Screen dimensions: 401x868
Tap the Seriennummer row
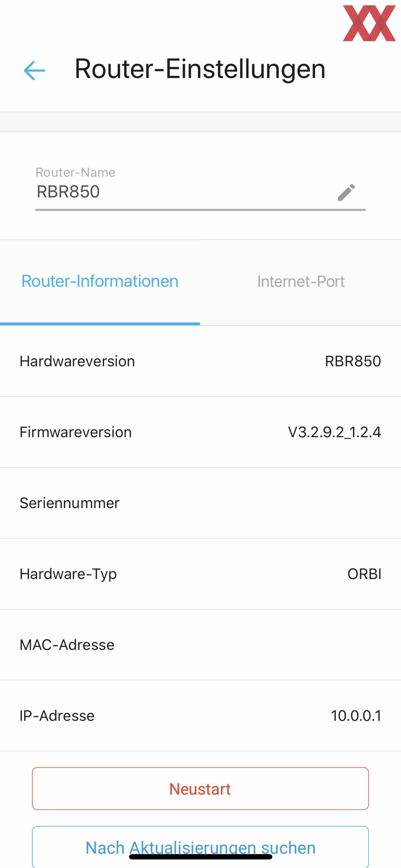[200, 503]
